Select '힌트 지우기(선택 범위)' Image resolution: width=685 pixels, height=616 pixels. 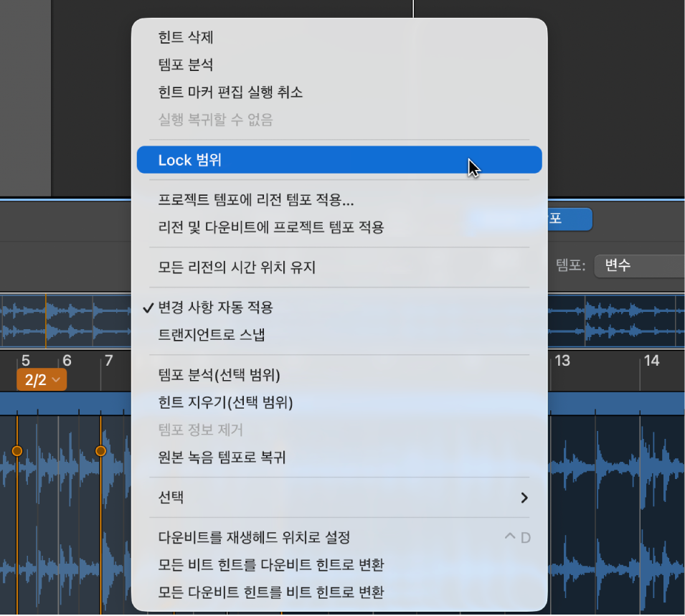[339, 402]
